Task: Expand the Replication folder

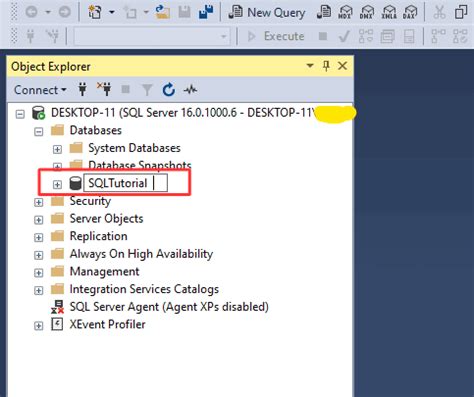Action: 39,238
